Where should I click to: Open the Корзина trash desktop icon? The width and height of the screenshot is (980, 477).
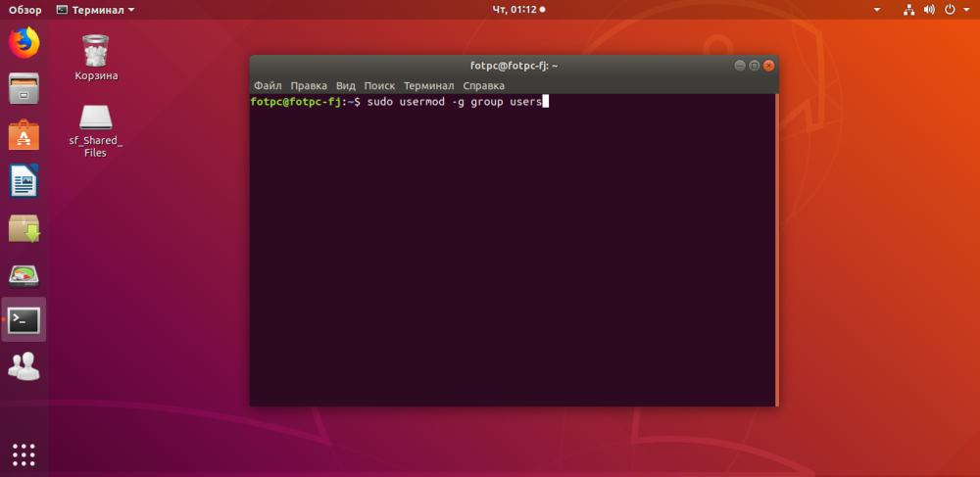click(96, 55)
